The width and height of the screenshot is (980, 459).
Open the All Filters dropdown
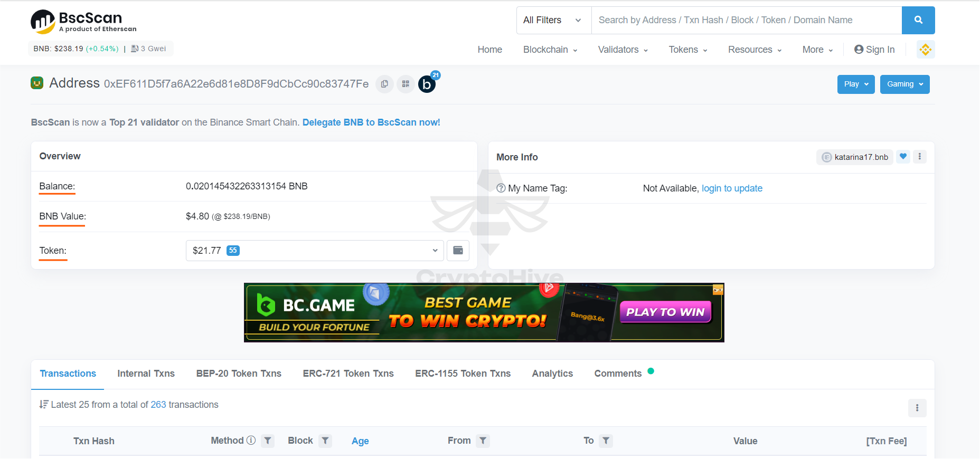coord(554,20)
